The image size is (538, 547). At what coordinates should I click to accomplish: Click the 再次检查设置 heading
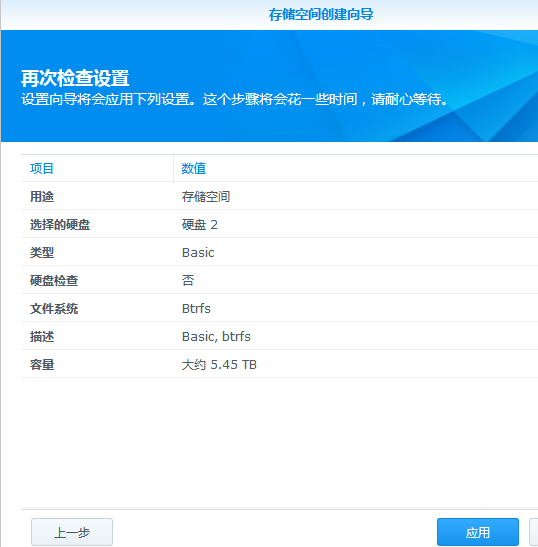[75, 78]
